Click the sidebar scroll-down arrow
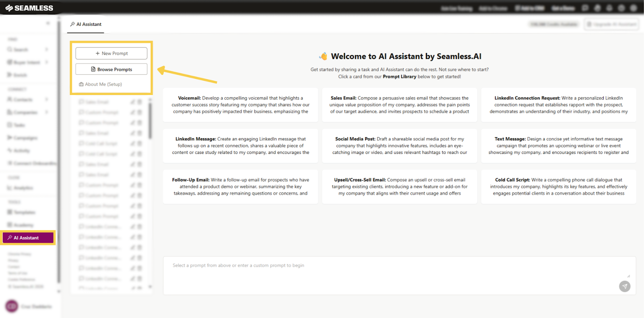Image resolution: width=644 pixels, height=318 pixels. [59, 291]
